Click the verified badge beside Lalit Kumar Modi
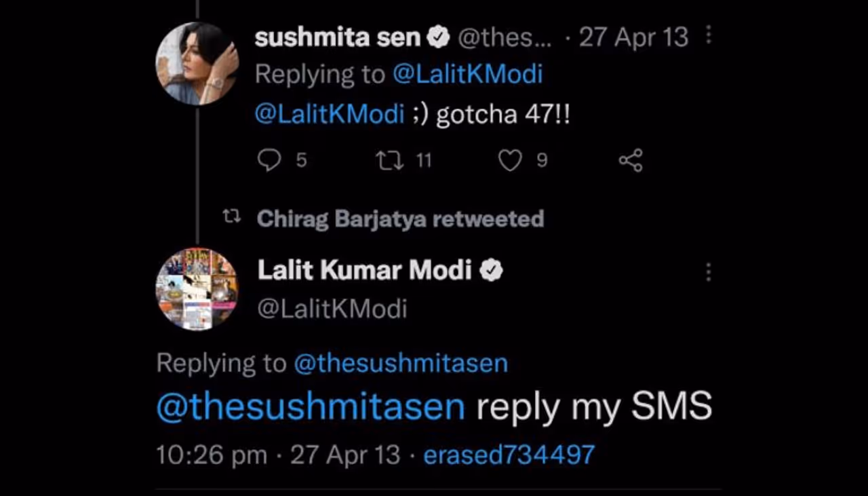This screenshot has height=496, width=868. [x=491, y=271]
